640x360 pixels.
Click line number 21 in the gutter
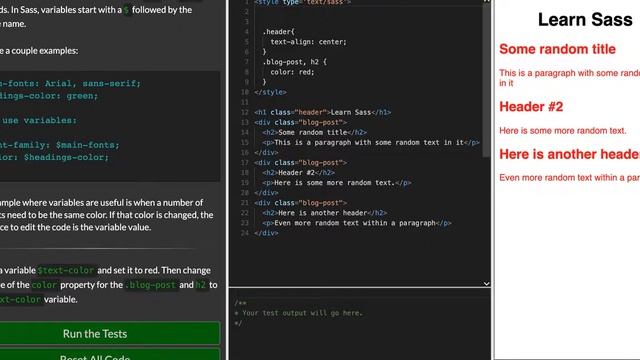point(244,203)
